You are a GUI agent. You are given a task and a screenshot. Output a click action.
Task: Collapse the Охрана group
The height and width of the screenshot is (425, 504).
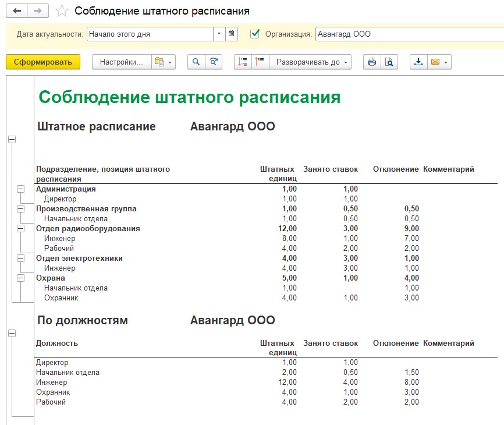click(x=20, y=278)
